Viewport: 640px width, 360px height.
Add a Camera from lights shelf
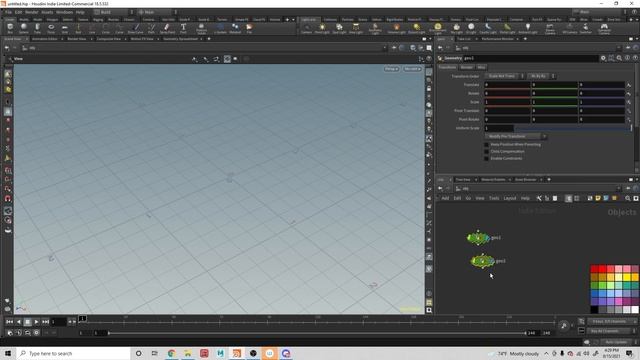point(307,28)
